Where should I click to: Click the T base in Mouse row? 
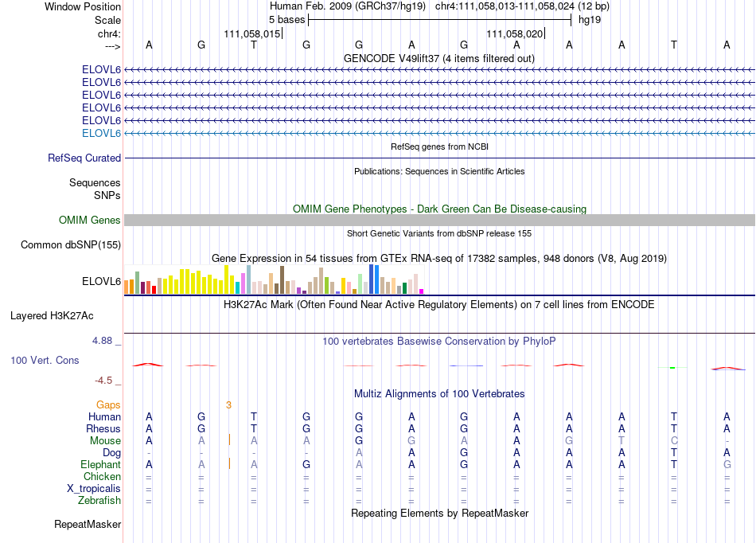(x=622, y=441)
